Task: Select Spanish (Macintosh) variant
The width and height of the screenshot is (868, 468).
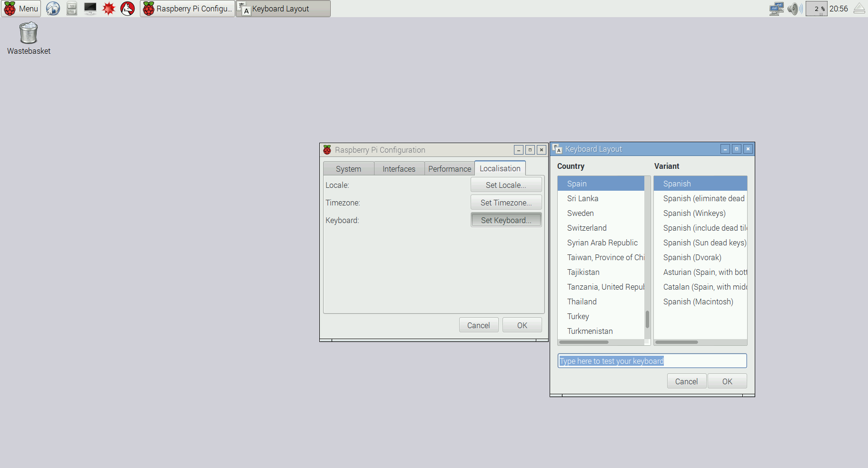Action: click(x=700, y=302)
